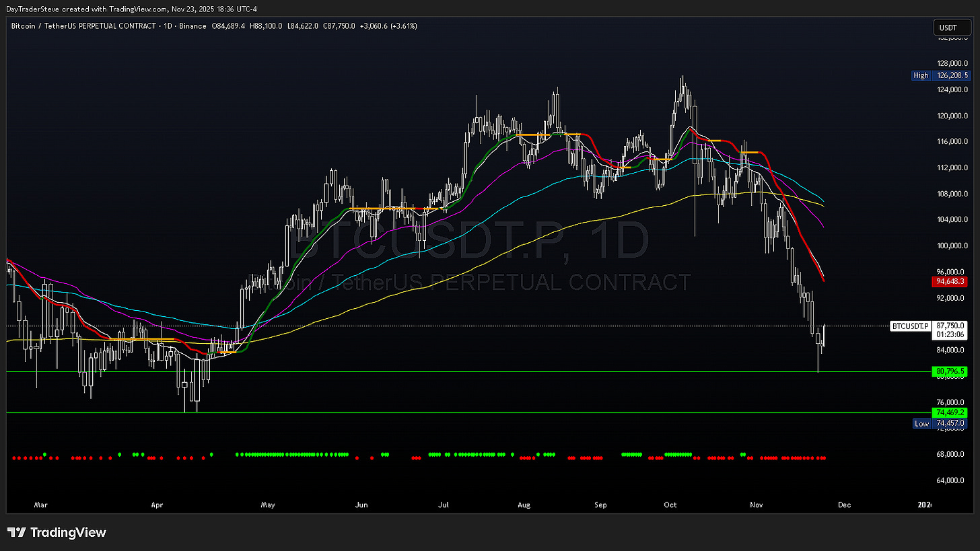Click the 'Oct' label on time axis
This screenshot has height=551, width=980.
click(670, 504)
